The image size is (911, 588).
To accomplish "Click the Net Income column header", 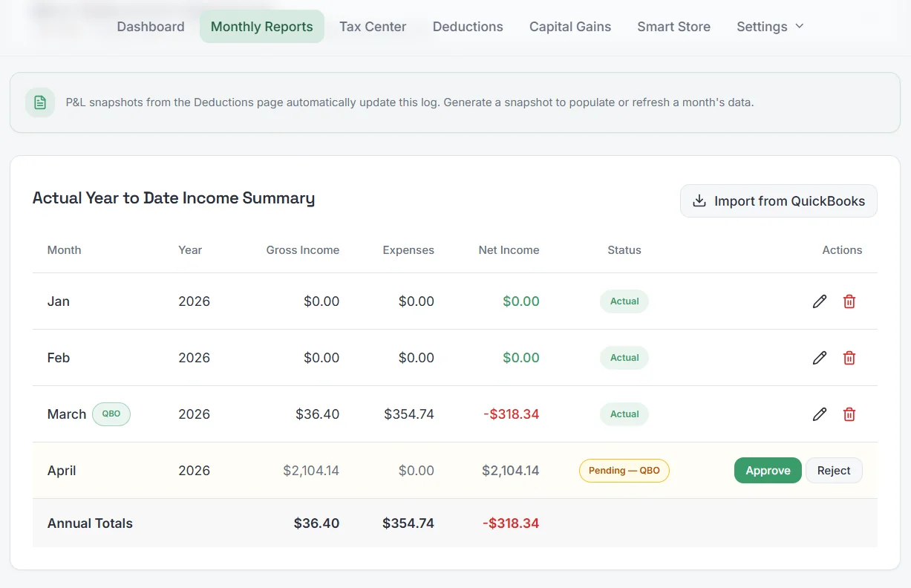I will (x=509, y=250).
